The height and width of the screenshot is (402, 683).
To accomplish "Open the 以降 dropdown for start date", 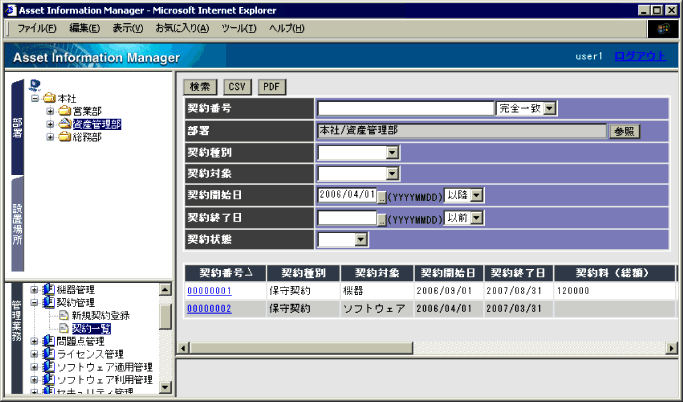I will click(x=477, y=195).
